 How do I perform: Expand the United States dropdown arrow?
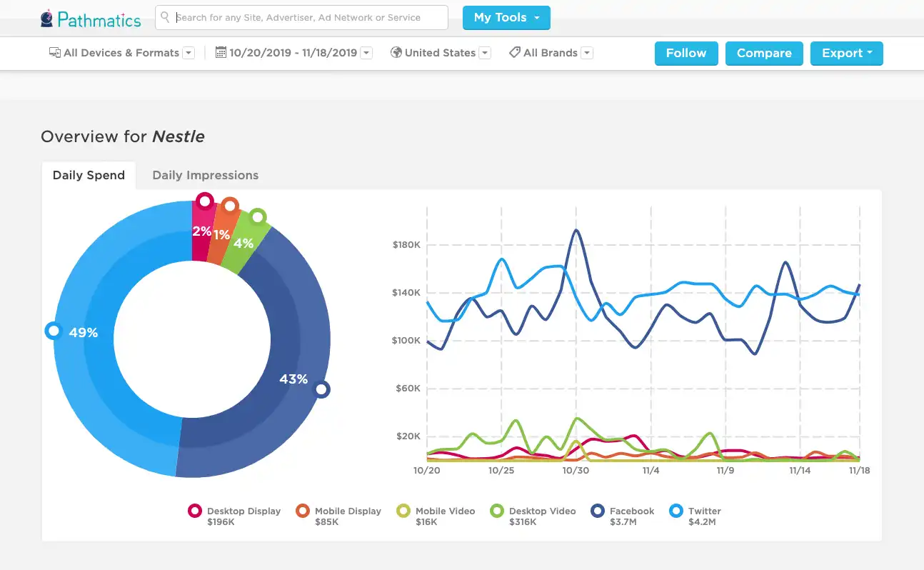point(485,53)
